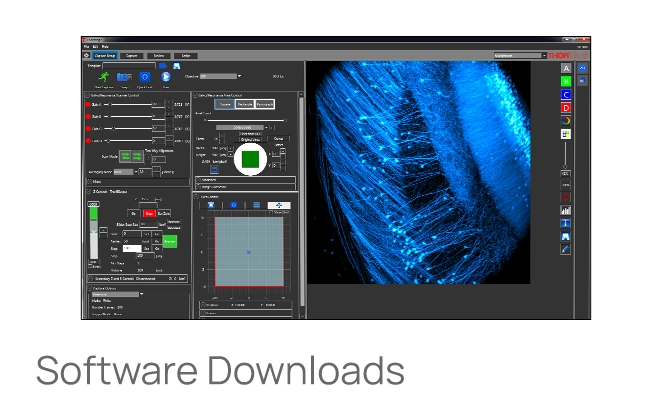The image size is (672, 420).
Task: Click the red Stop button in Z control
Action: pyautogui.click(x=149, y=213)
